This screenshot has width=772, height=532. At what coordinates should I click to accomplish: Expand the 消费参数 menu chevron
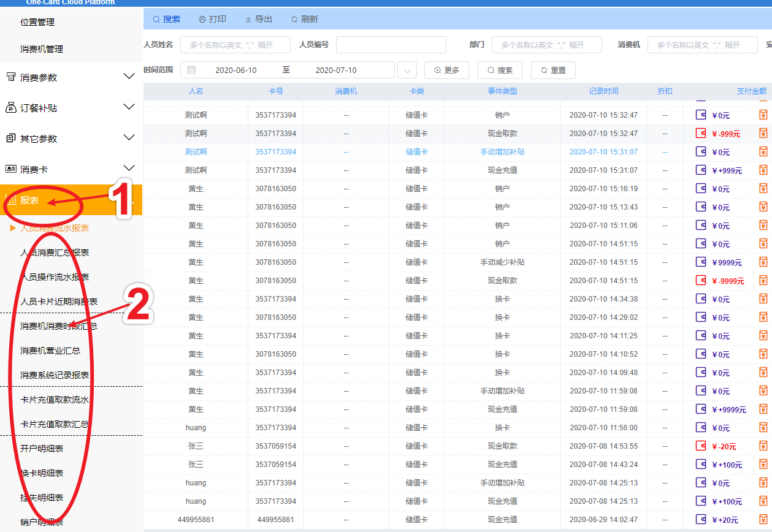coord(129,77)
